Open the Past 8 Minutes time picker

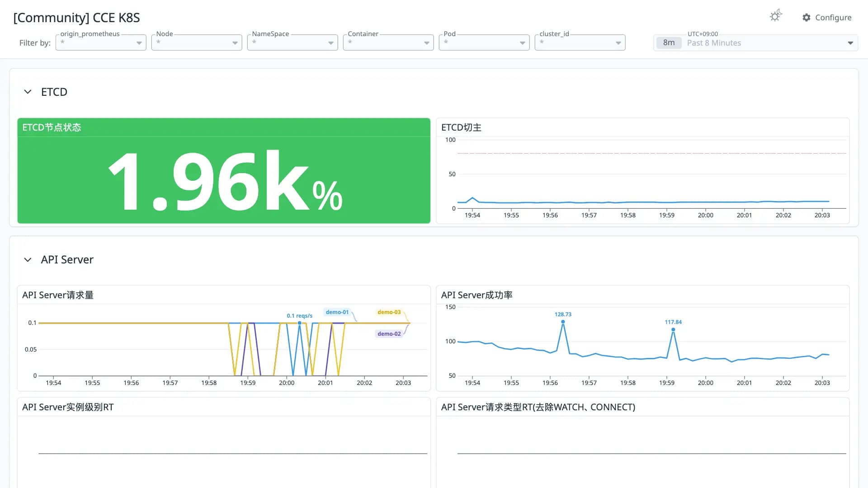coord(755,43)
